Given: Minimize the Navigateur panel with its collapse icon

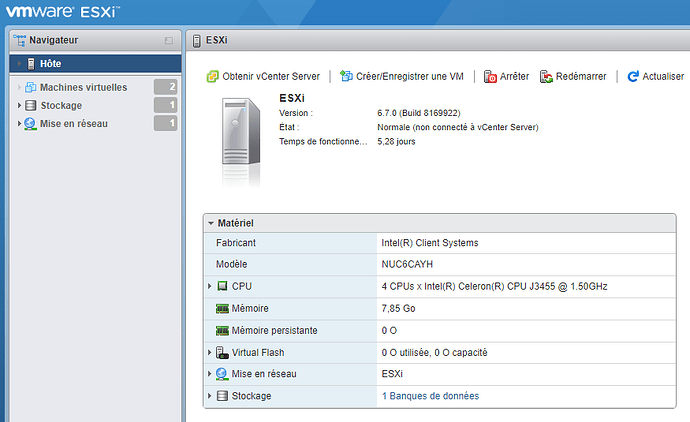Looking at the screenshot, I should (169, 40).
